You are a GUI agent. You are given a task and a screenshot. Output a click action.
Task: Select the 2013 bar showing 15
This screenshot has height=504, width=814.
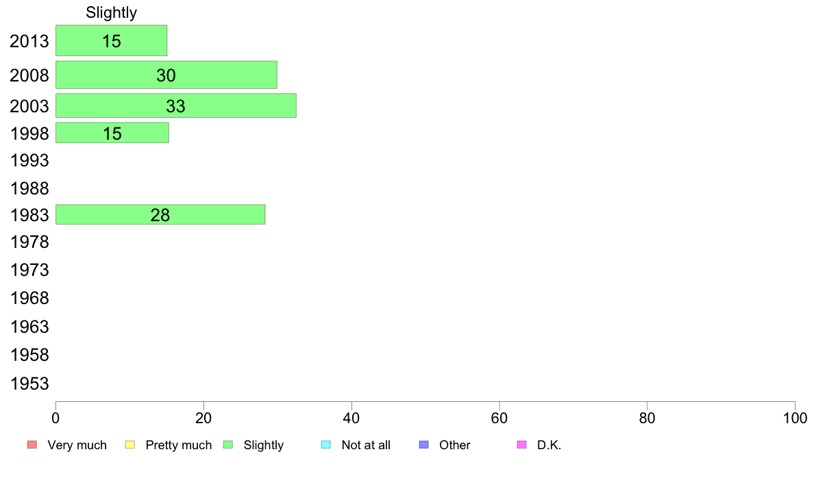click(x=111, y=40)
